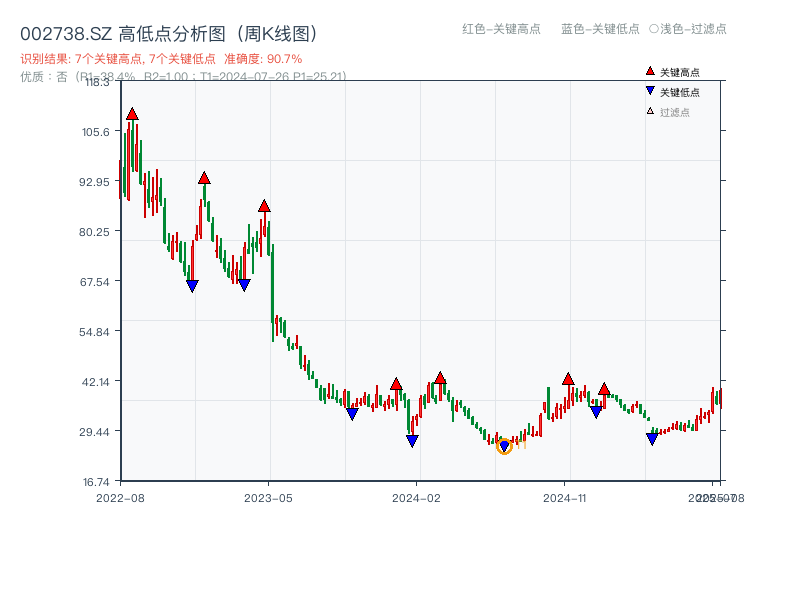Click the orange circled low point on the chart
This screenshot has height=600, width=800.
click(x=505, y=447)
